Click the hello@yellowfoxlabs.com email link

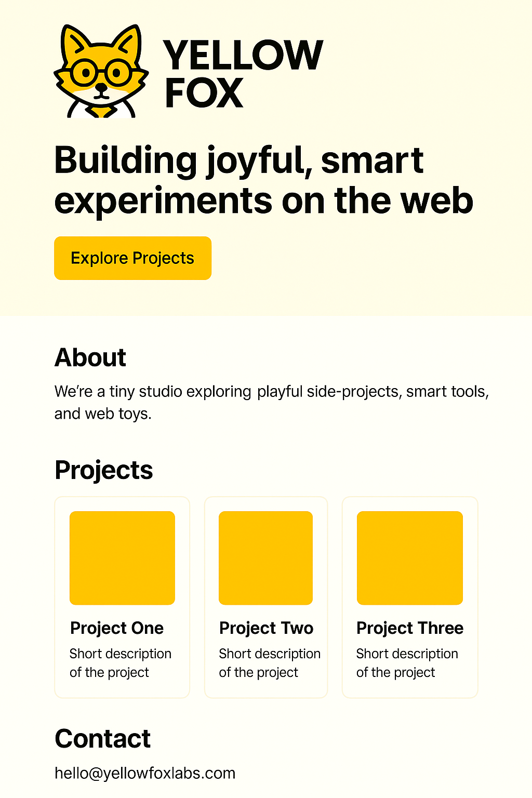pyautogui.click(x=145, y=773)
